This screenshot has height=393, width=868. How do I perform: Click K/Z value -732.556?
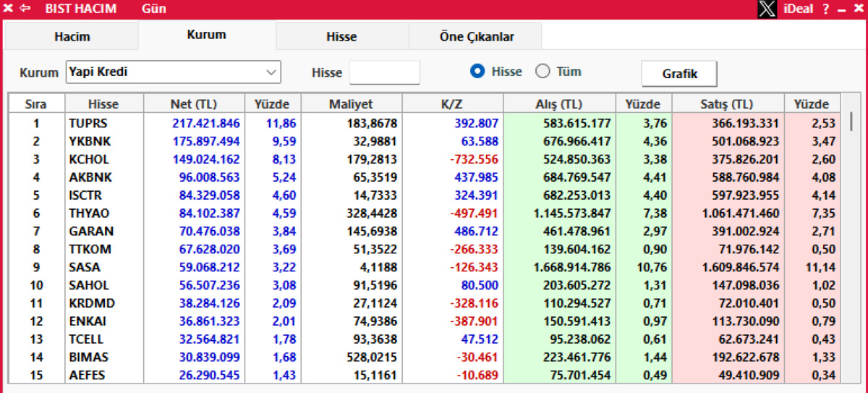(474, 159)
